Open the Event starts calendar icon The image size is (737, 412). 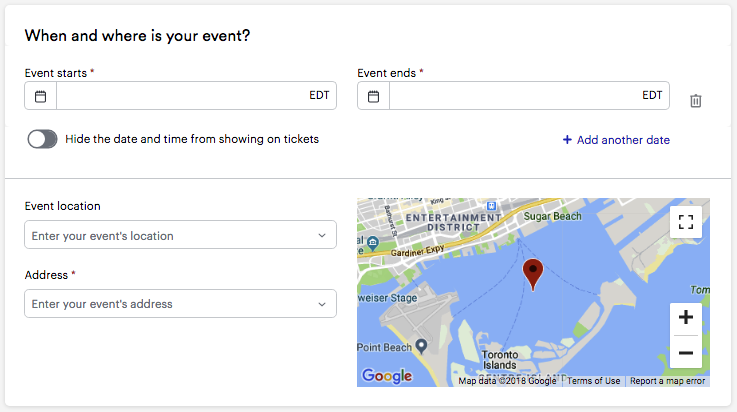click(40, 96)
